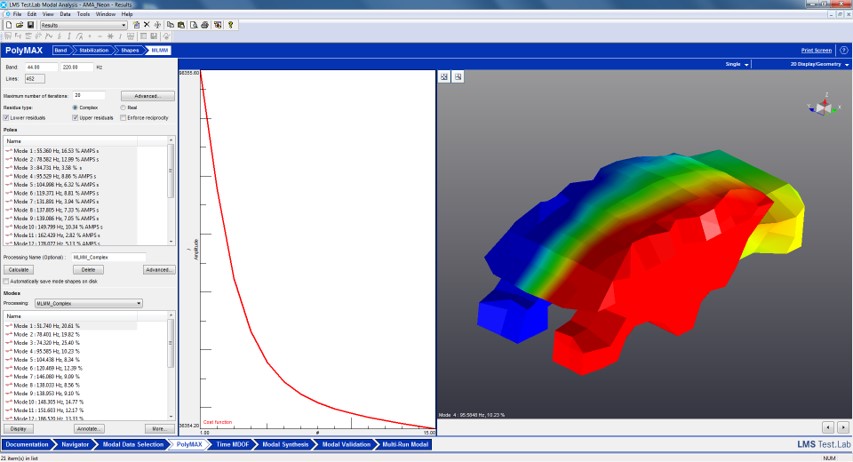Click previous arrow button below the geometry display
This screenshot has width=853, height=462.
pyautogui.click(x=828, y=428)
